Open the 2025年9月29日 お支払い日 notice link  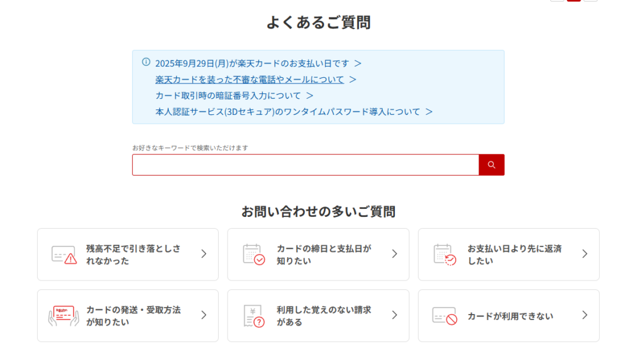click(252, 63)
